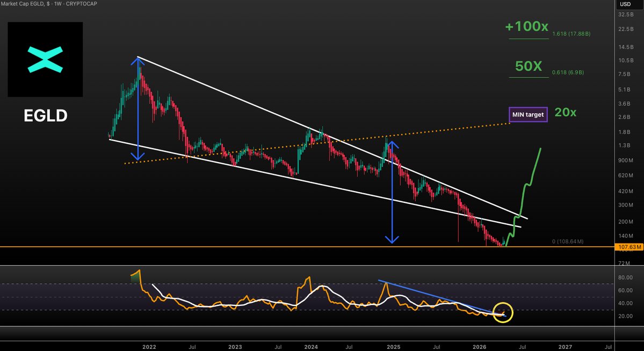Image resolution: width=644 pixels, height=351 pixels.
Task: Click the '+100x' green target text
Action: 526,27
